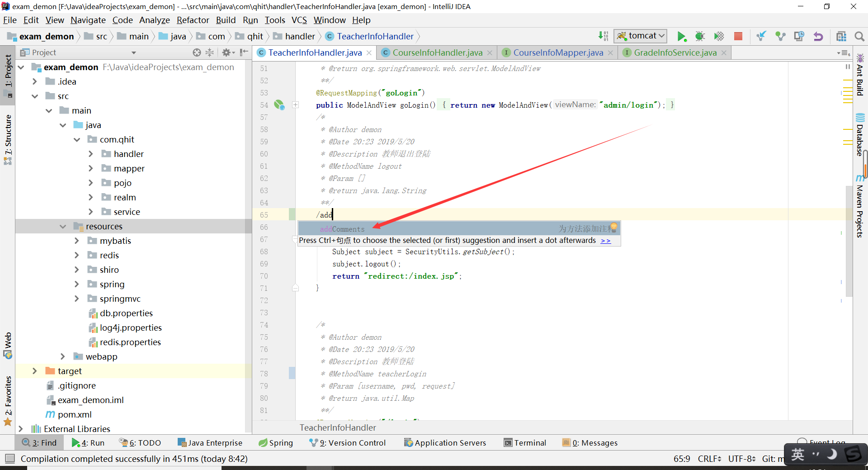Open the Messages tool window

click(x=590, y=443)
